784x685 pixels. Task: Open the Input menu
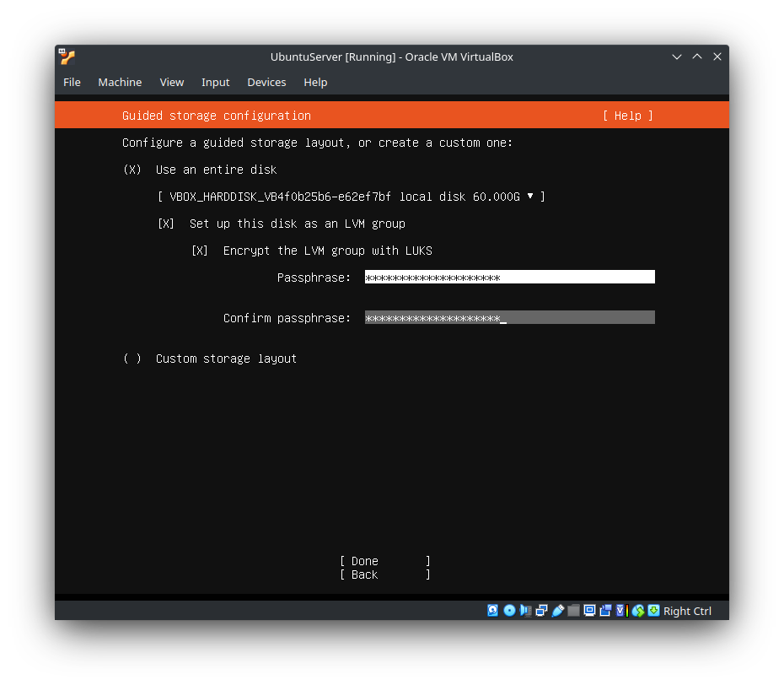point(215,82)
